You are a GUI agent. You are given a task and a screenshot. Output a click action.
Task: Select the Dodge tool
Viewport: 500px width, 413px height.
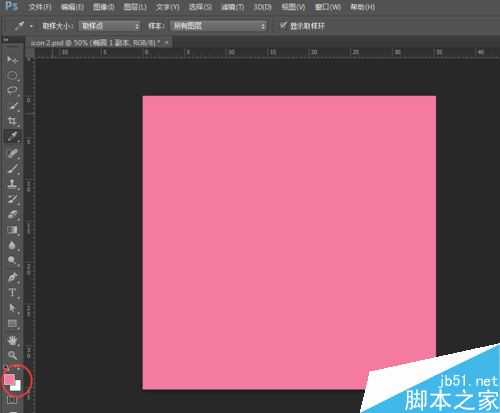pos(12,260)
